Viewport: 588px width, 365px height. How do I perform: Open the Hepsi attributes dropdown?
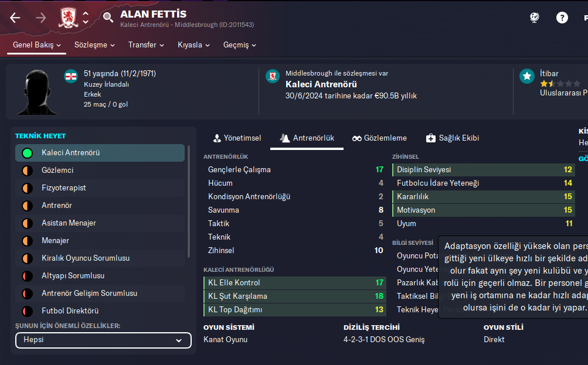(x=103, y=340)
